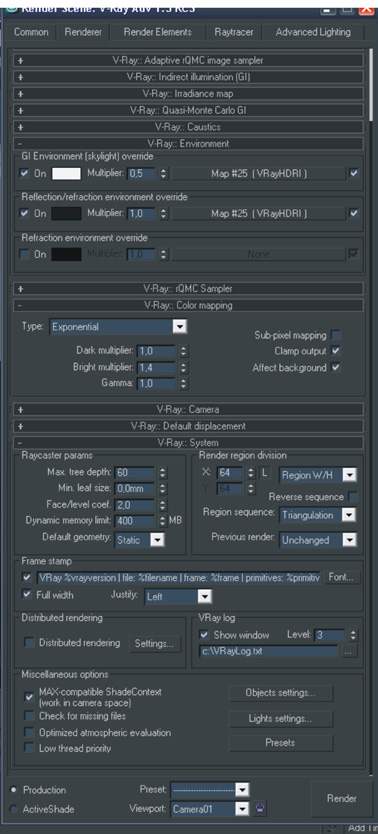Click the frame stamp Font... button
This screenshot has width=378, height=834.
343,577
